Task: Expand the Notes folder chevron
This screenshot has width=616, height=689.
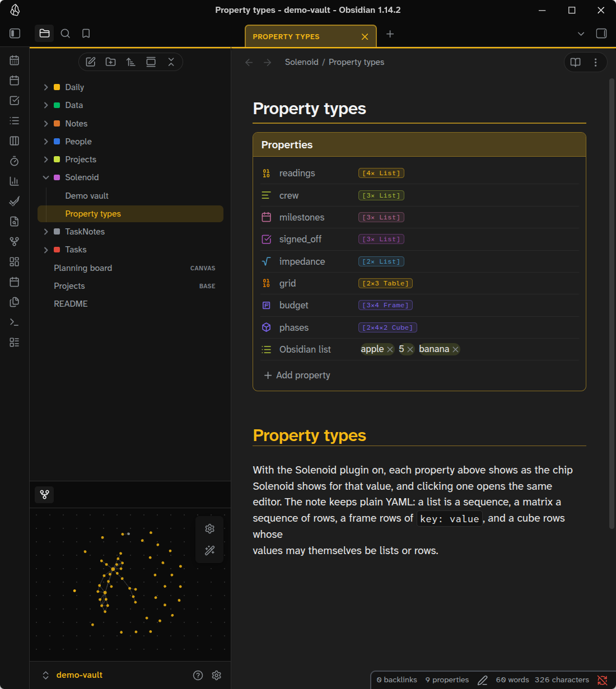Action: (x=46, y=124)
